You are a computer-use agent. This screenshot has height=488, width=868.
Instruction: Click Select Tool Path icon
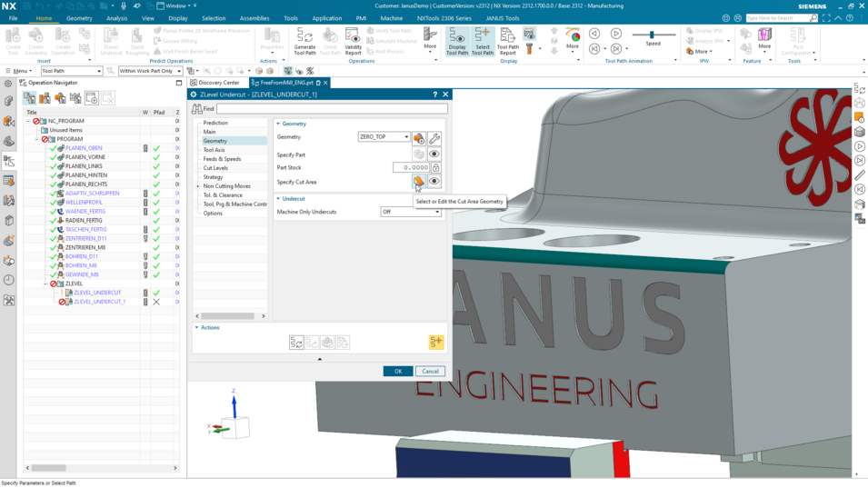(x=482, y=42)
